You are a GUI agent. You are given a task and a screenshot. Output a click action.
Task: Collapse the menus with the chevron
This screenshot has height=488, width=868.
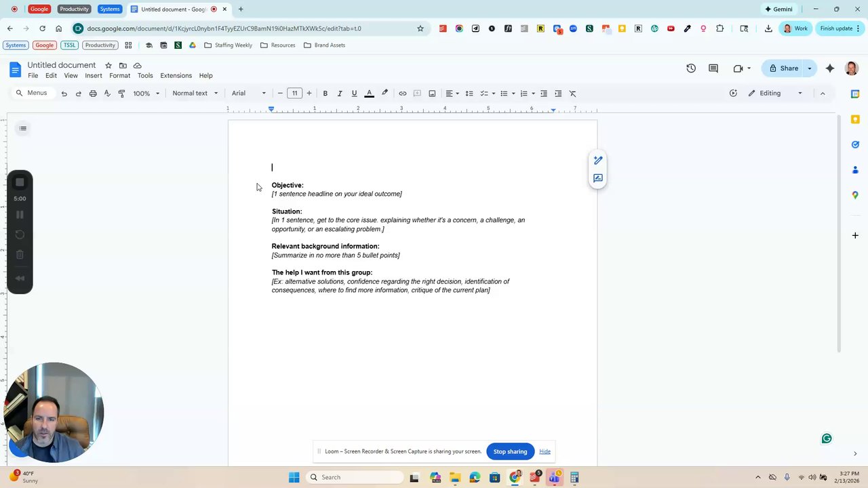click(x=823, y=94)
